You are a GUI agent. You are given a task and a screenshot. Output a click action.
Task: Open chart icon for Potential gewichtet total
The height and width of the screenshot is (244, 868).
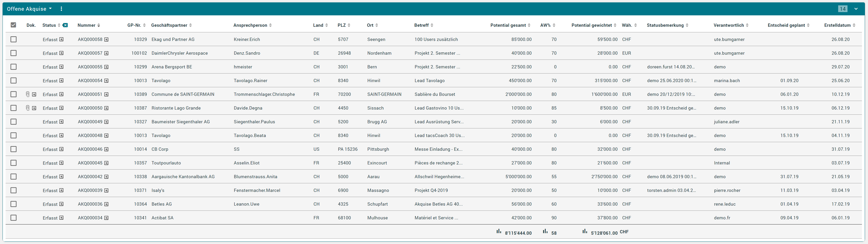pyautogui.click(x=585, y=231)
